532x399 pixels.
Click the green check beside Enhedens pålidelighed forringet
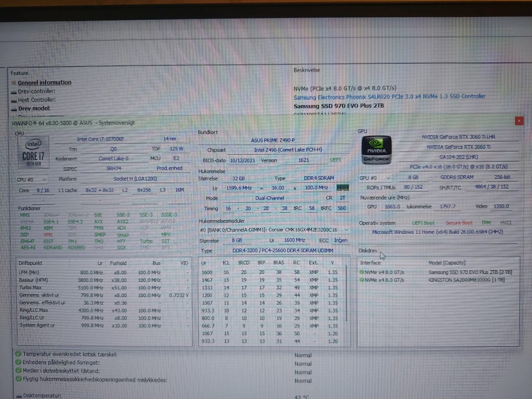coord(18,362)
